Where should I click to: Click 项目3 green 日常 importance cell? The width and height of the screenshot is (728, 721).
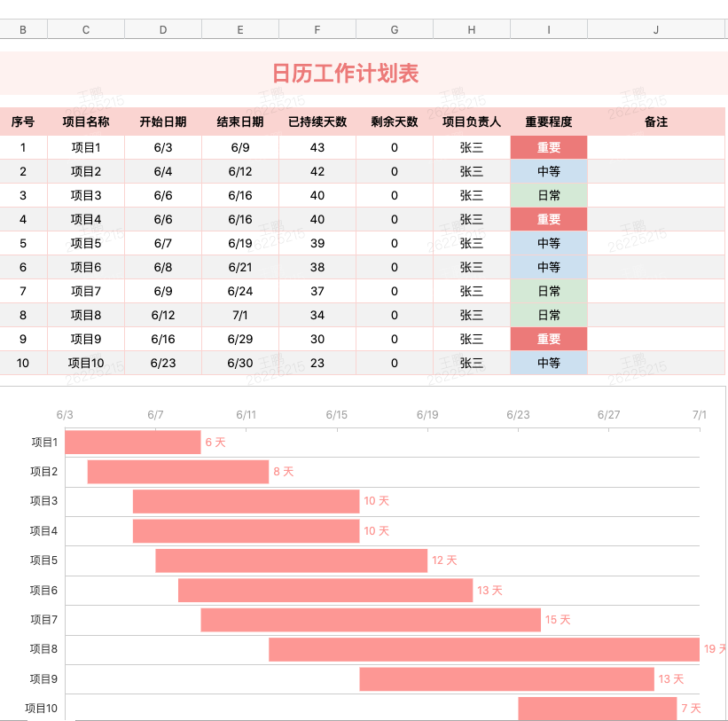coord(548,195)
